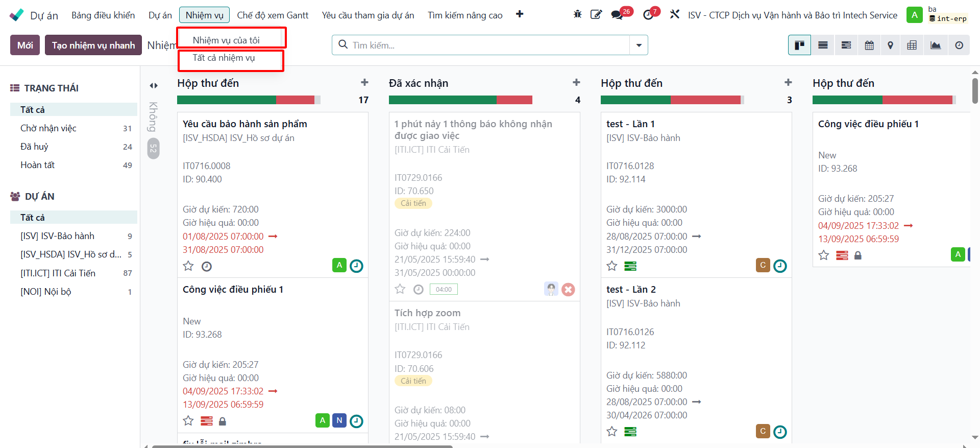Switch to the list view
The width and height of the screenshot is (980, 448).
click(823, 45)
